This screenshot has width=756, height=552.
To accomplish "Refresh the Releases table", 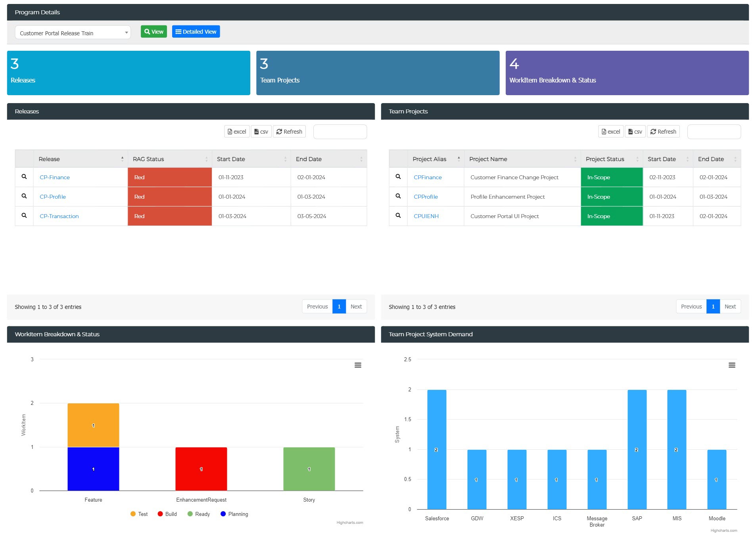I will tap(289, 132).
